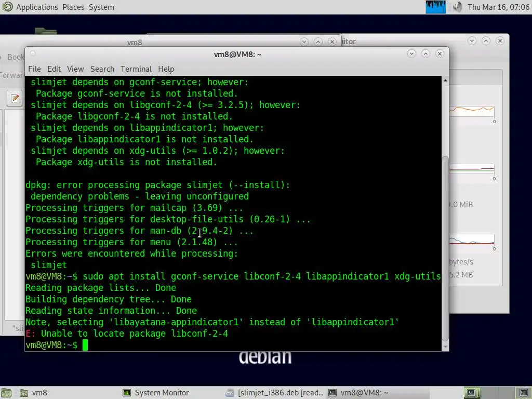Screen dimensions: 532x399
Task: Open the Places menu in top panel
Action: coord(73,7)
